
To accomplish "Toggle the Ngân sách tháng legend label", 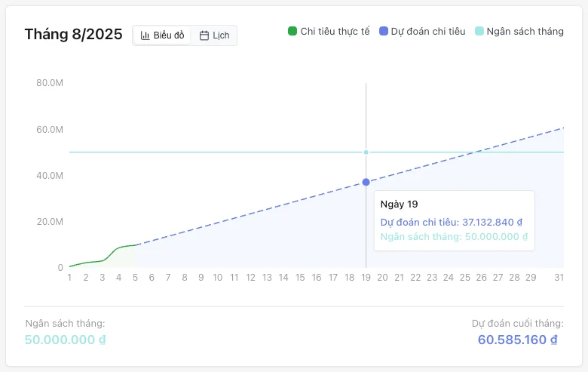I will (525, 32).
